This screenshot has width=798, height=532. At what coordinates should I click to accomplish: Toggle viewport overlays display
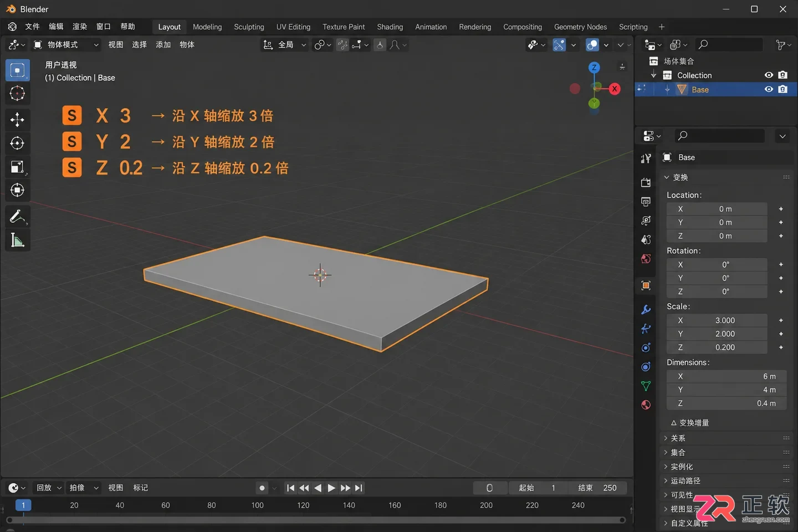(x=592, y=45)
